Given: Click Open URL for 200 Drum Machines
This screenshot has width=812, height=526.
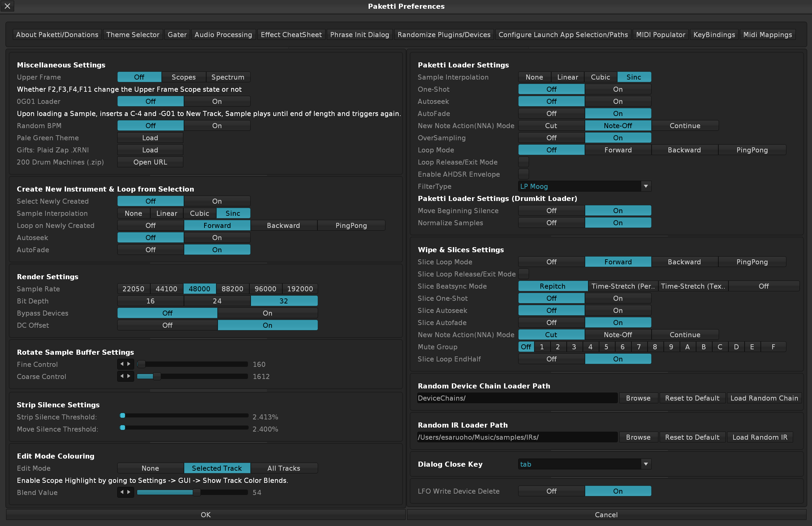Looking at the screenshot, I should coord(150,162).
